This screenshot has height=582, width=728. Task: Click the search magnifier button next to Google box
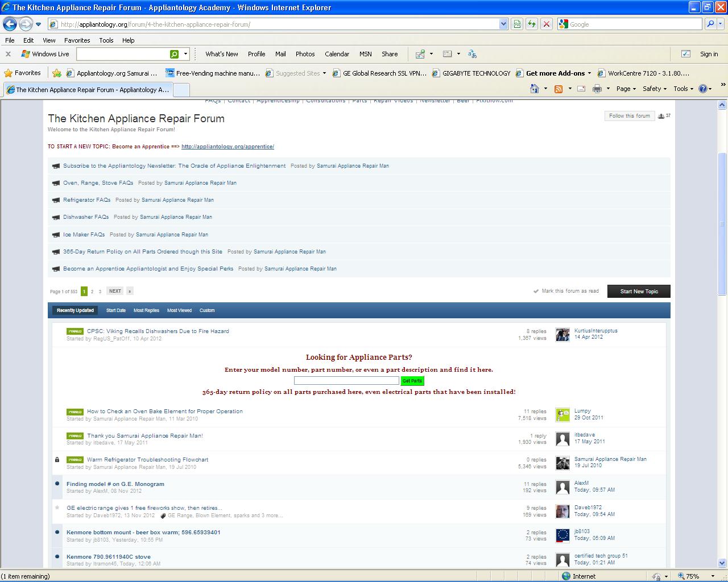pyautogui.click(x=710, y=24)
